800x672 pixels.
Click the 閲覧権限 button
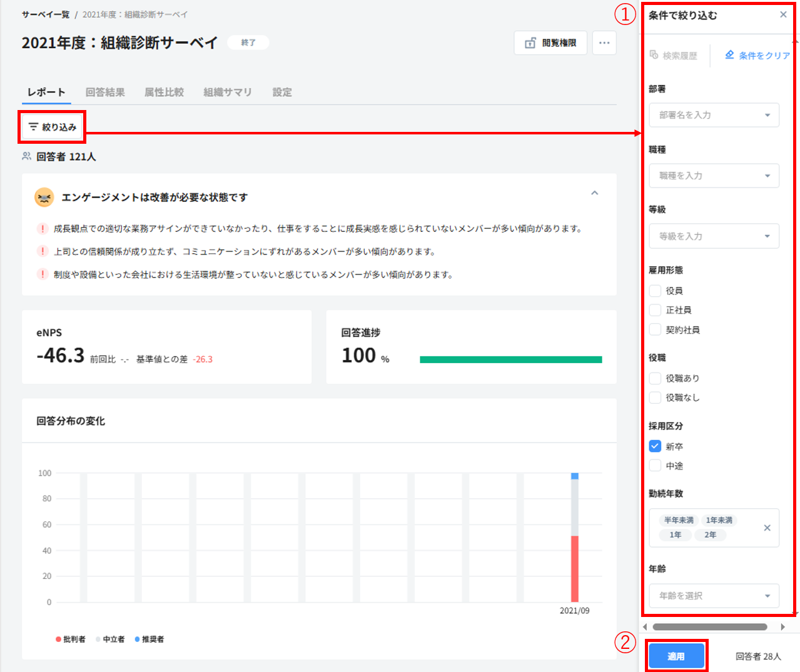pyautogui.click(x=550, y=43)
